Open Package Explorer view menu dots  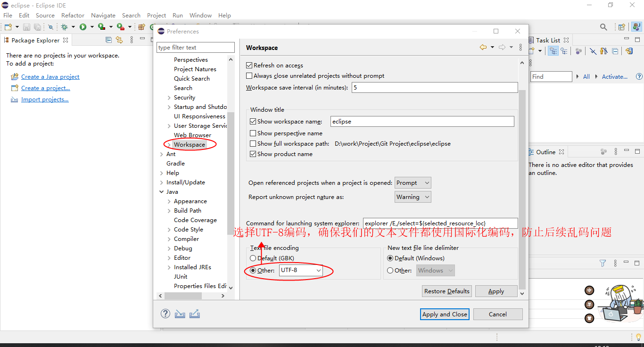[132, 40]
